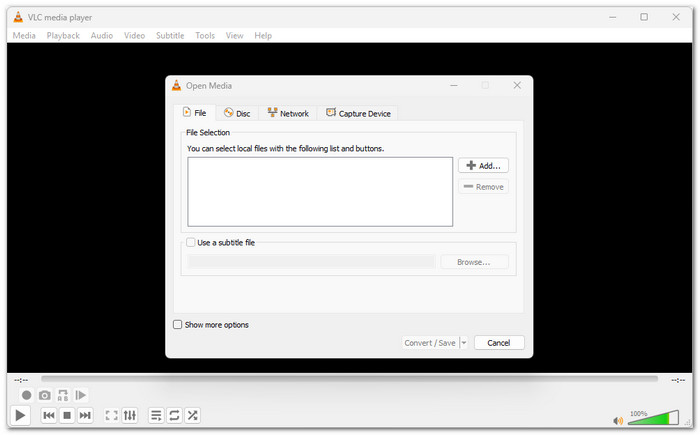The width and height of the screenshot is (700, 435).
Task: Click the Record button
Action: [x=26, y=395]
